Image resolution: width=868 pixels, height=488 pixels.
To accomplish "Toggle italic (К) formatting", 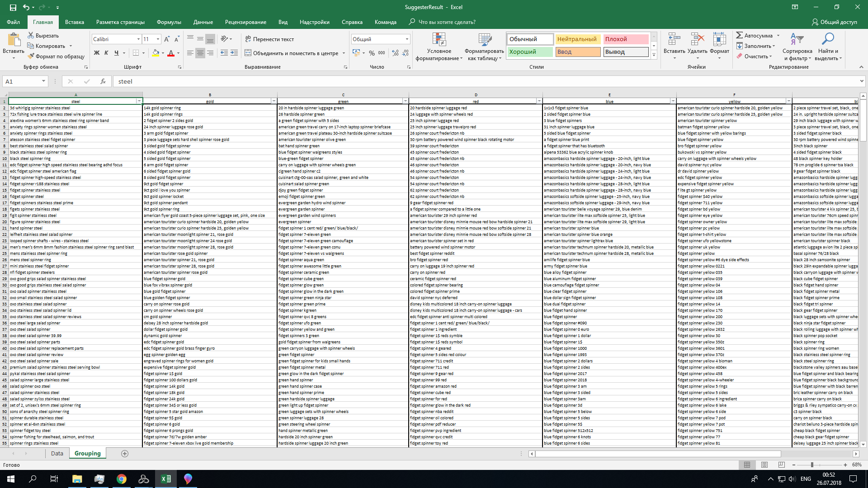I will pos(106,53).
